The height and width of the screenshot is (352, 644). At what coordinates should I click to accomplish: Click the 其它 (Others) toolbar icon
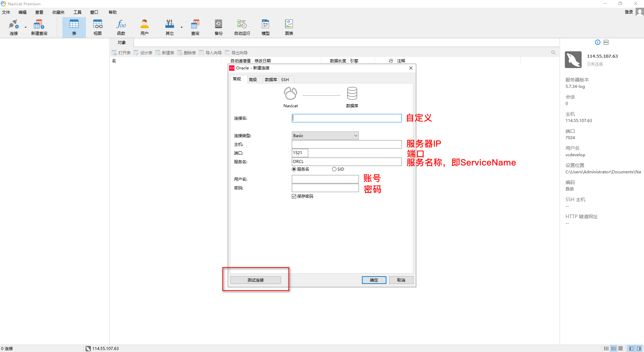170,27
